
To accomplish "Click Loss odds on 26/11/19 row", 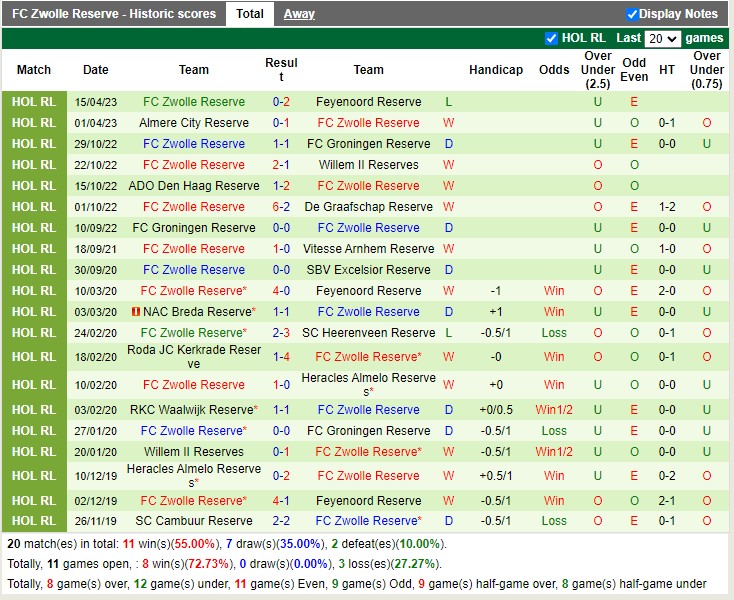I will [554, 520].
